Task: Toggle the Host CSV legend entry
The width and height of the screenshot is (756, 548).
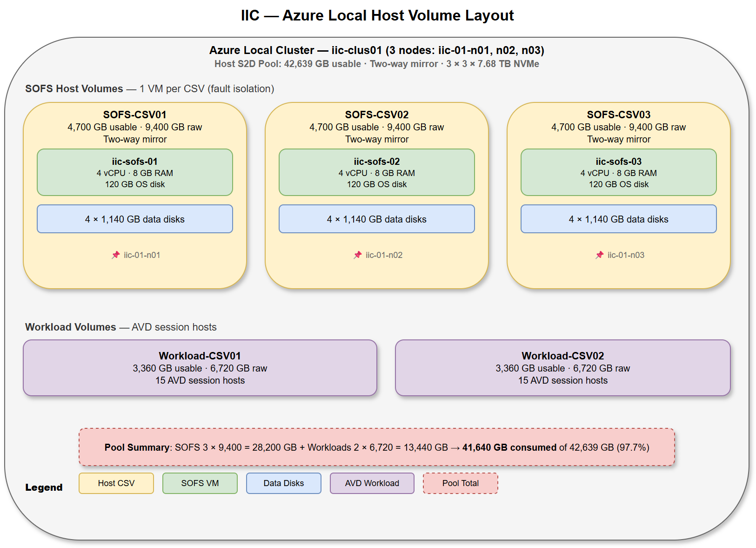Action: 116,483
